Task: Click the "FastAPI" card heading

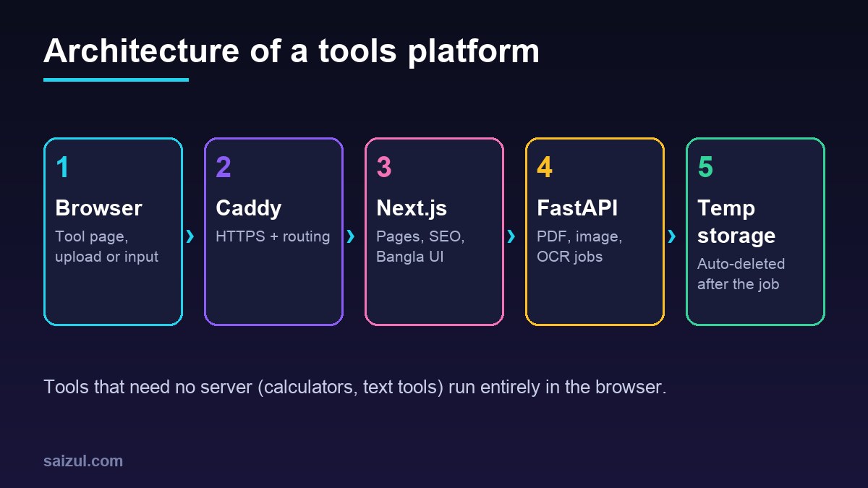Action: point(577,208)
